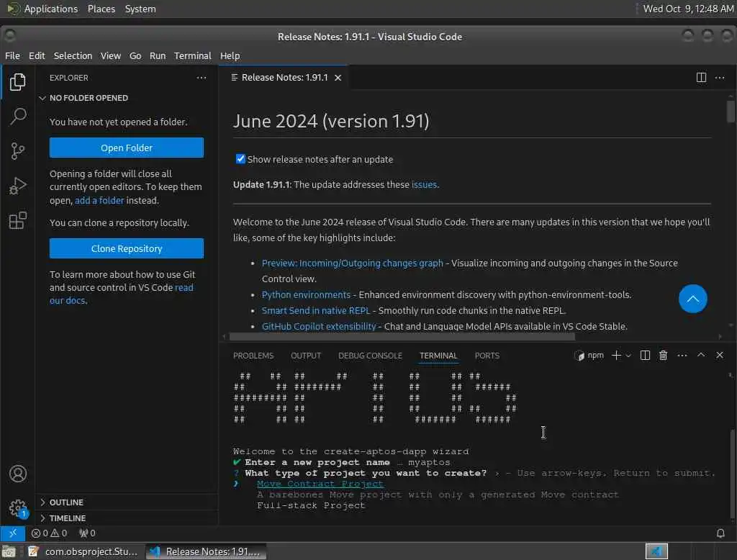
Task: Open the Accounts icon in activity bar
Action: point(17,474)
